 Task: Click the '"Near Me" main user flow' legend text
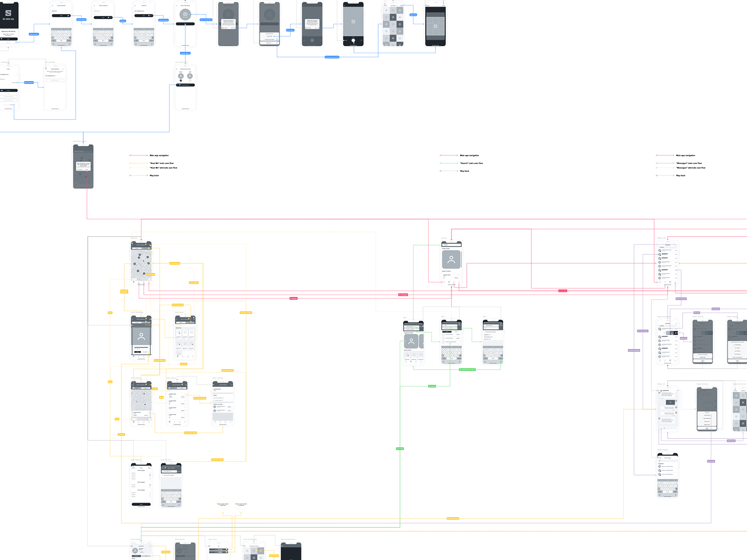[x=162, y=163]
